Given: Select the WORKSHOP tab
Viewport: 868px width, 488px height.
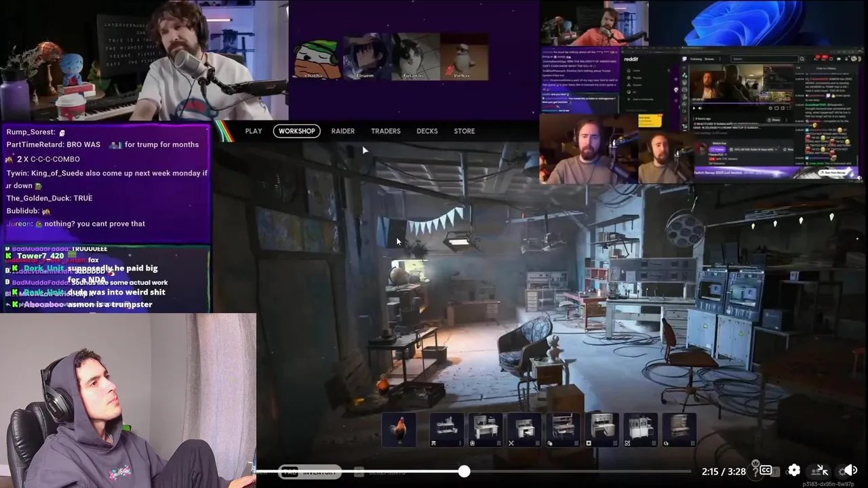Looking at the screenshot, I should point(296,131).
